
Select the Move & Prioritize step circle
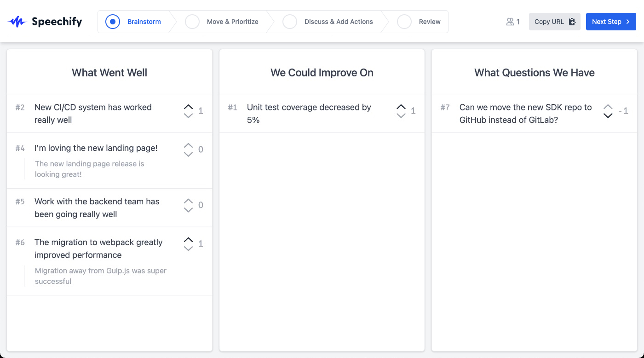coord(192,22)
